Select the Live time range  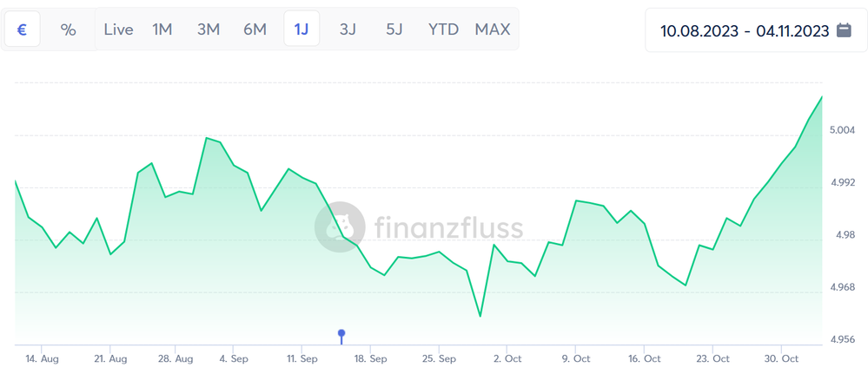(x=118, y=30)
